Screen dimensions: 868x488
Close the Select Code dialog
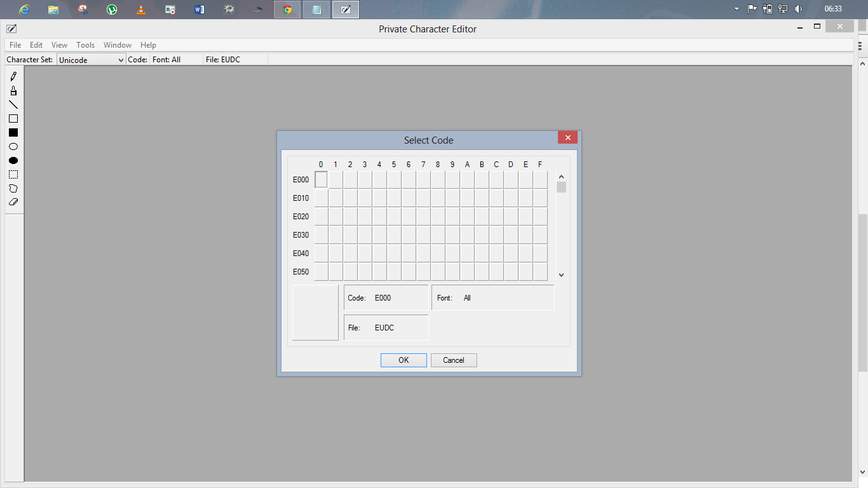click(567, 137)
